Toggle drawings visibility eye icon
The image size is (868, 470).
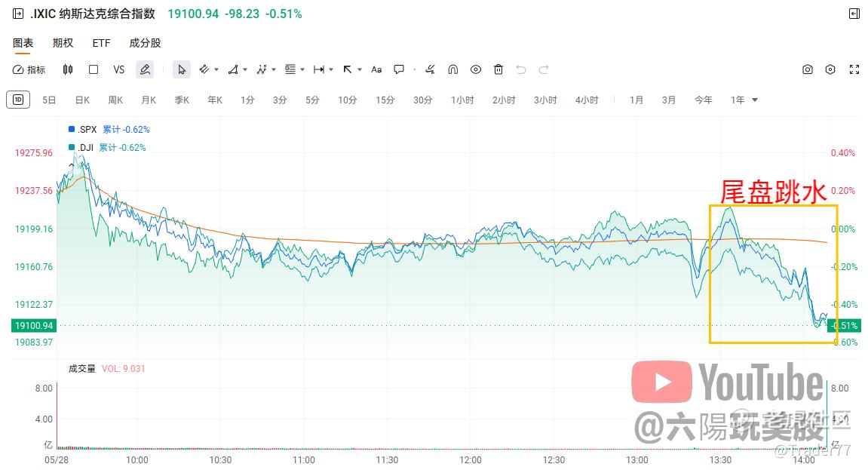click(475, 69)
